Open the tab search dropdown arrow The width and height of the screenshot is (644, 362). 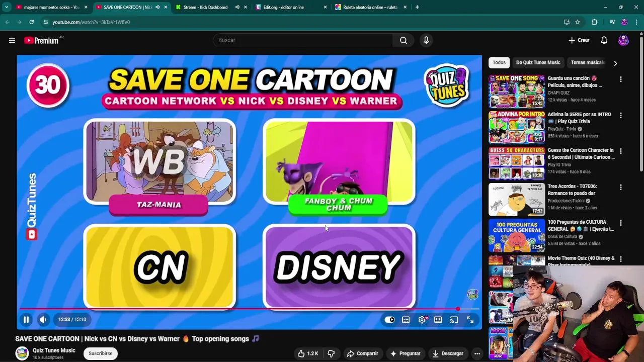[7, 7]
